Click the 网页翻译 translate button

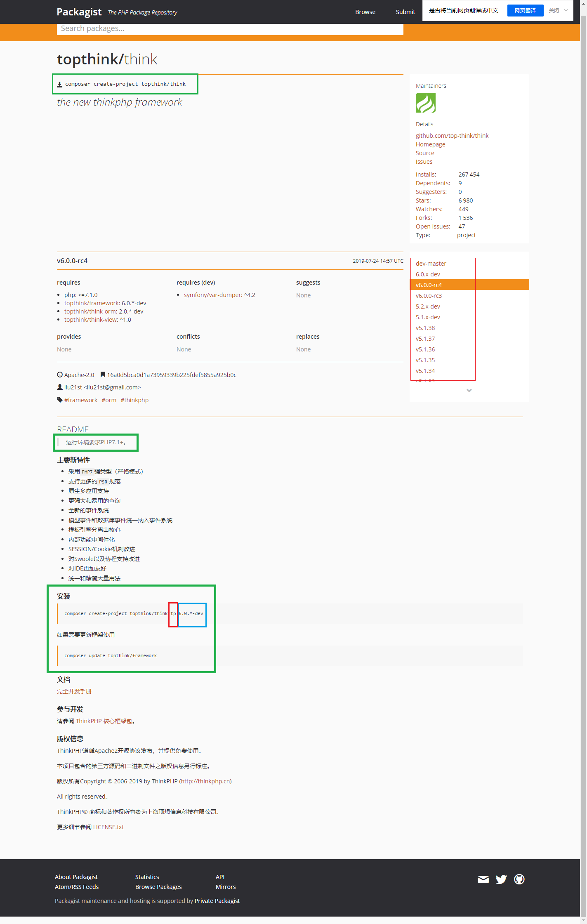point(525,10)
